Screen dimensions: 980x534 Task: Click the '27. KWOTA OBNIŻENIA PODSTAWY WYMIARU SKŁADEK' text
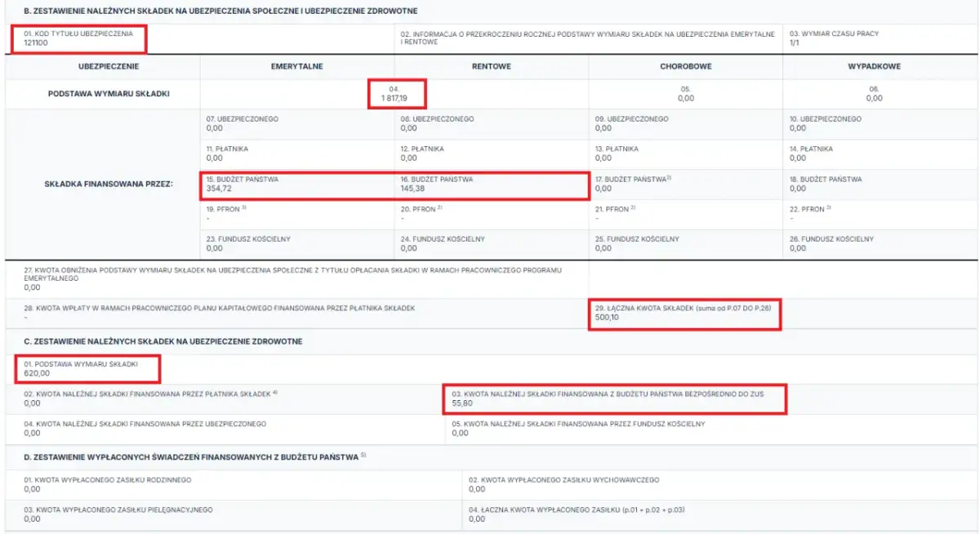click(x=295, y=273)
